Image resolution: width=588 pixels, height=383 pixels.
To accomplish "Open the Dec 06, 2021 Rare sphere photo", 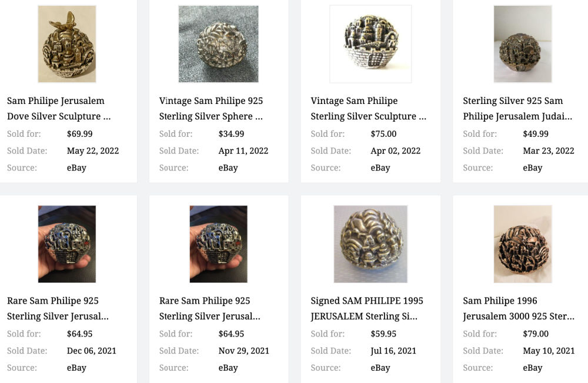I will click(67, 244).
